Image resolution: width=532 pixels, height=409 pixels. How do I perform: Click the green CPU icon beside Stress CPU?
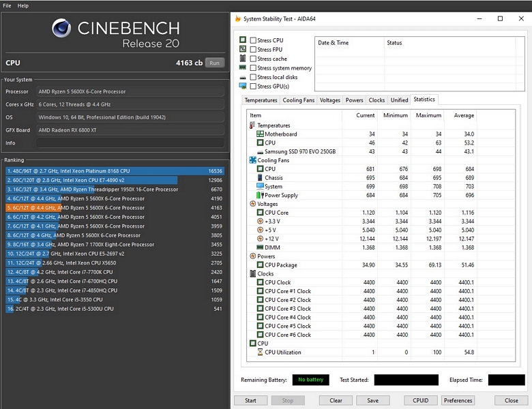pos(243,40)
